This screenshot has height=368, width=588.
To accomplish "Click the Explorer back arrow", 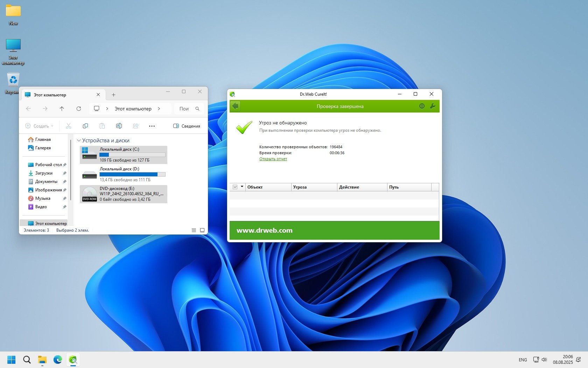I will (28, 109).
